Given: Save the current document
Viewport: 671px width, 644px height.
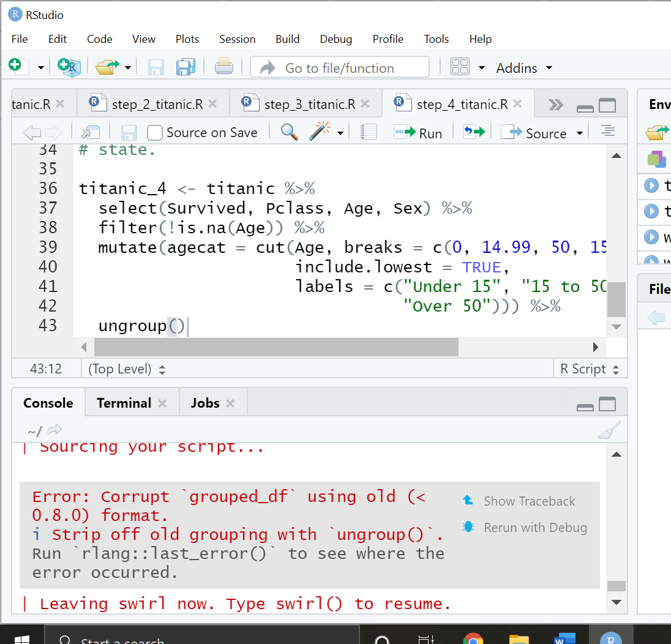Looking at the screenshot, I should [x=156, y=67].
